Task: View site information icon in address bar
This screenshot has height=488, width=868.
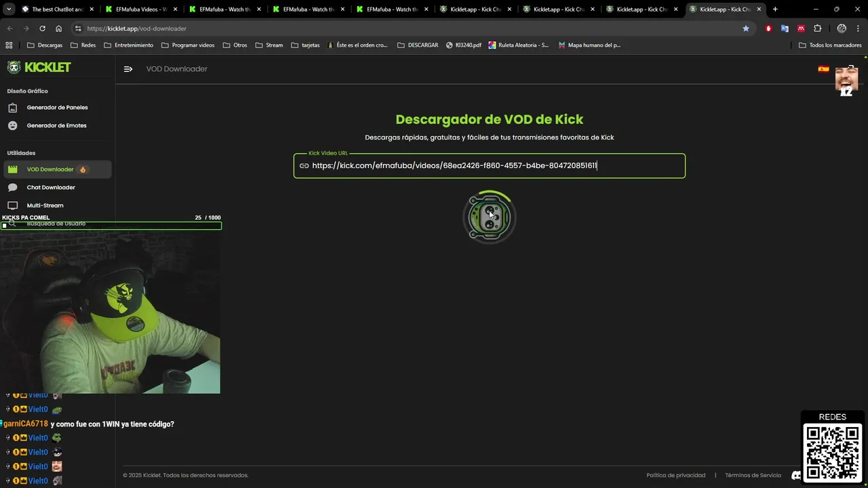Action: pos(78,28)
